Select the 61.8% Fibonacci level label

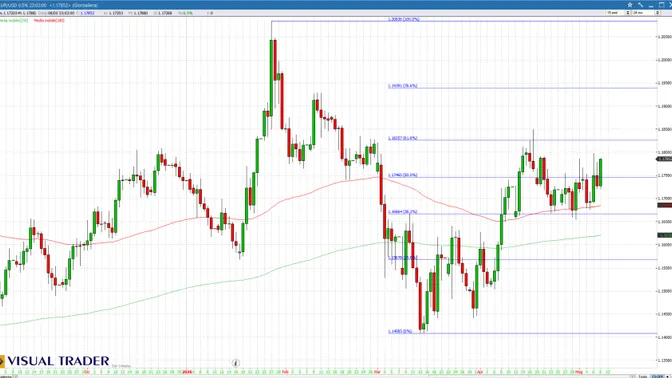(x=402, y=138)
